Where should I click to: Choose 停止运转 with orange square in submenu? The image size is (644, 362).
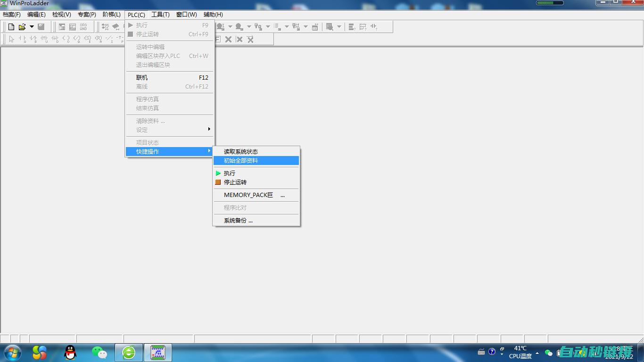(x=256, y=182)
